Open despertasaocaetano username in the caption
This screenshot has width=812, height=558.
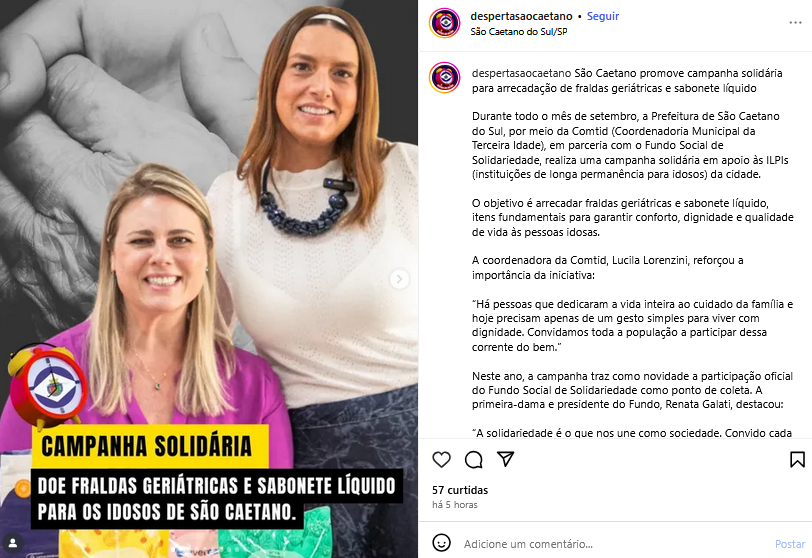521,73
